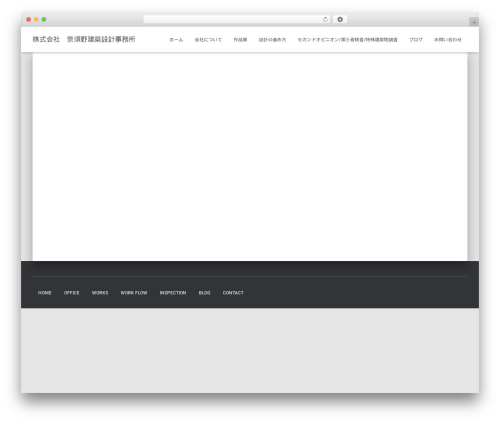Click the HOME footer link
The width and height of the screenshot is (500, 423).
coord(45,293)
